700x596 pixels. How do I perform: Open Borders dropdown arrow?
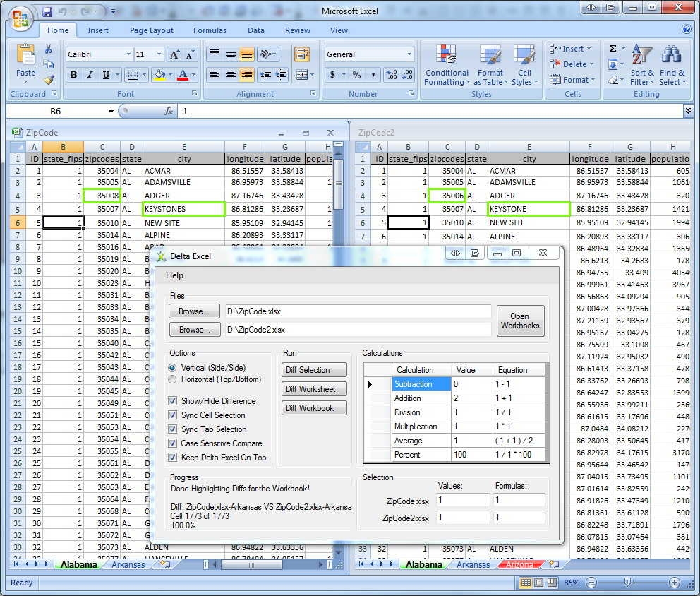(x=144, y=75)
